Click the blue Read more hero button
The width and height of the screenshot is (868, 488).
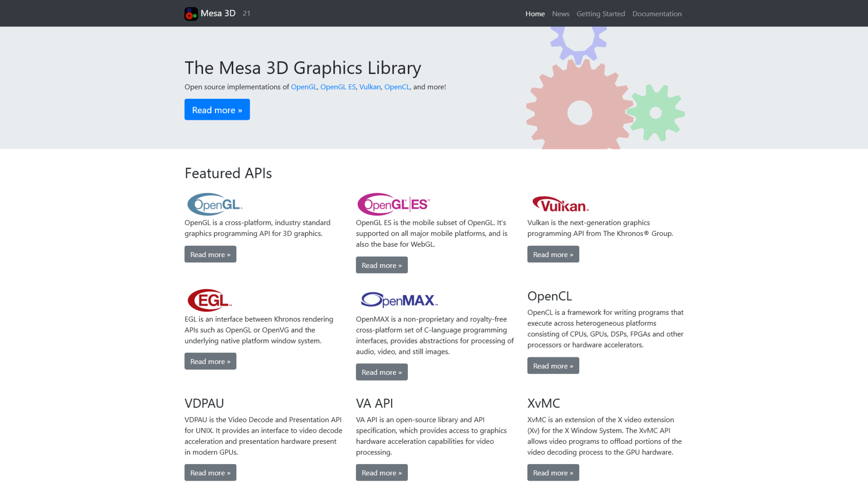tap(217, 109)
